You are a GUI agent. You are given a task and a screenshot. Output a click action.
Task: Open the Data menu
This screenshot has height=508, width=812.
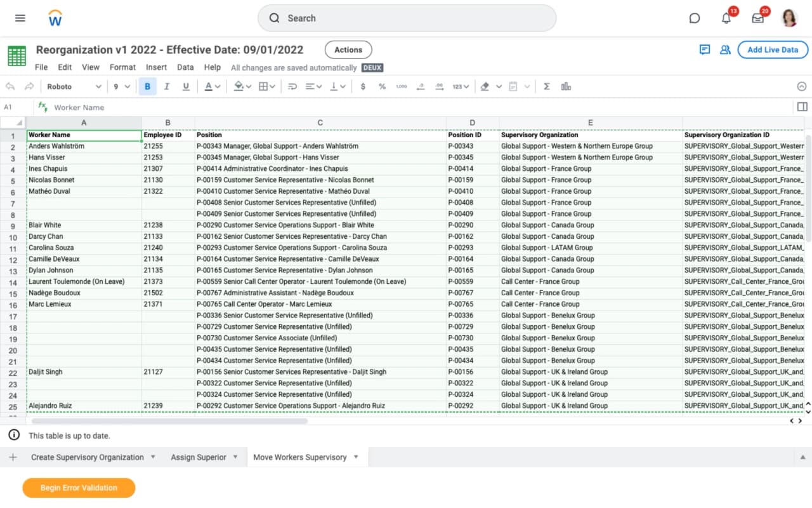[185, 67]
